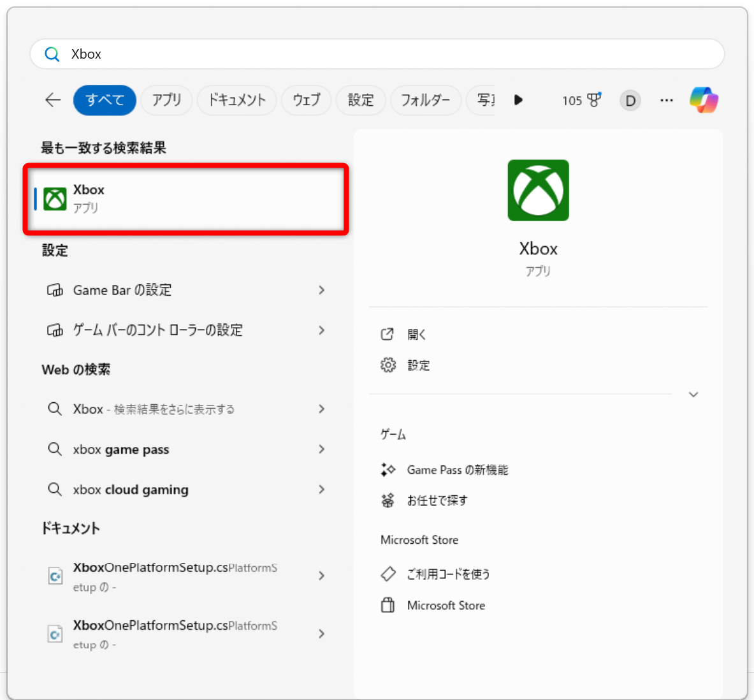Expand the Game Bar の設定 chevron
This screenshot has height=700, width=754.
coord(322,290)
